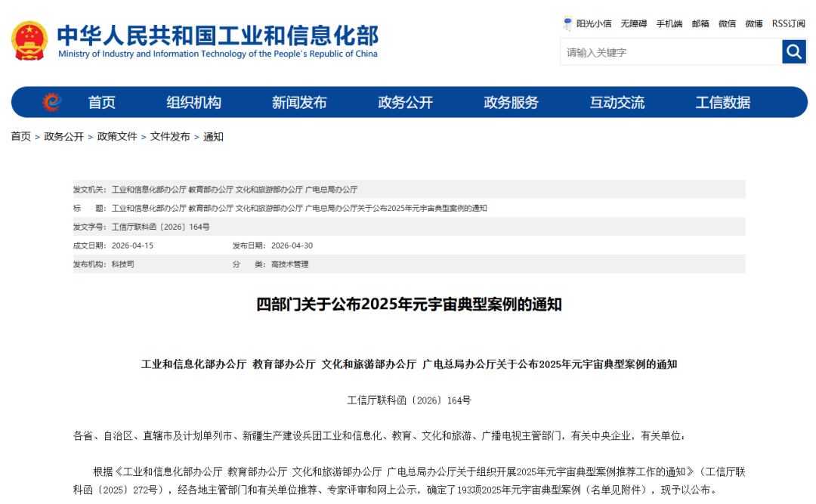Open the 邮箱 mailbox link
Viewport: 816px width, 504px height.
[x=700, y=23]
